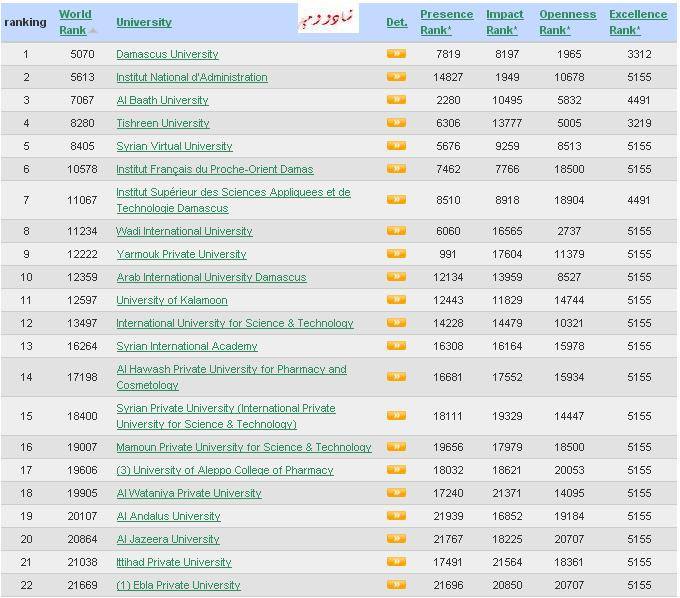Visit the Syrian Virtual University link

(174, 146)
